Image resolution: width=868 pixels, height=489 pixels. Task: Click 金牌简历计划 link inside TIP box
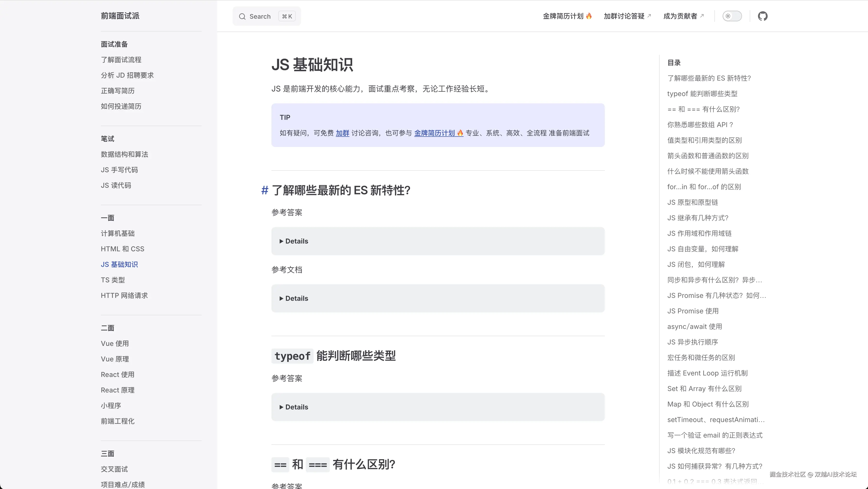point(434,133)
